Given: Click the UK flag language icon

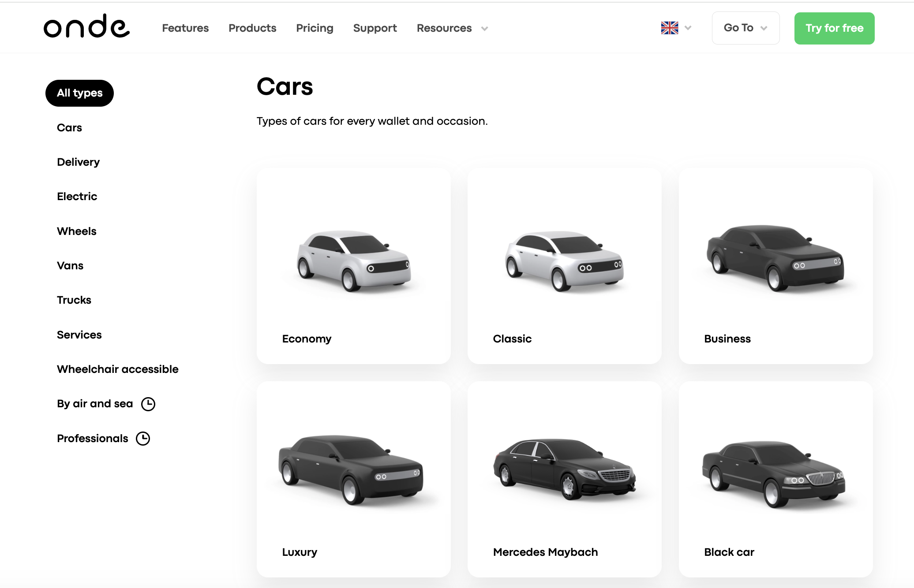Looking at the screenshot, I should (x=669, y=28).
